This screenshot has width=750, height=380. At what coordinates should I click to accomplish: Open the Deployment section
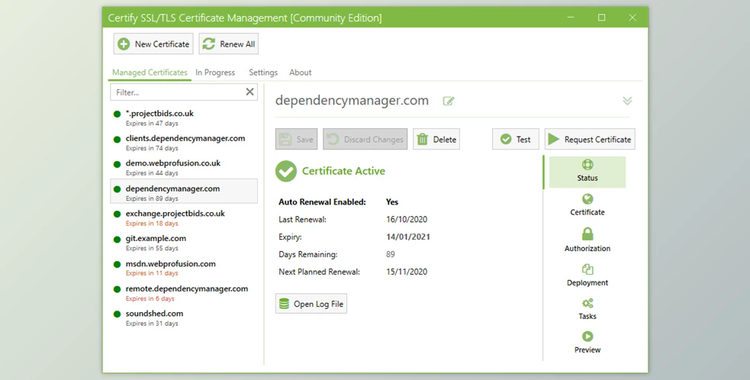[x=587, y=275]
